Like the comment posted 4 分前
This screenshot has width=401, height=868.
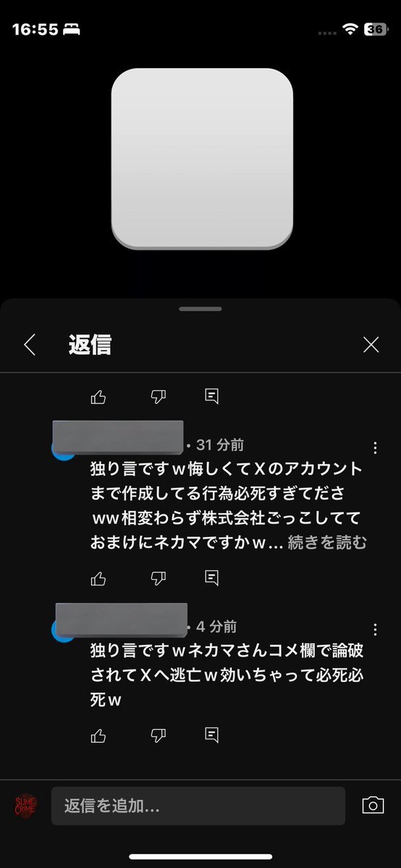pyautogui.click(x=98, y=736)
